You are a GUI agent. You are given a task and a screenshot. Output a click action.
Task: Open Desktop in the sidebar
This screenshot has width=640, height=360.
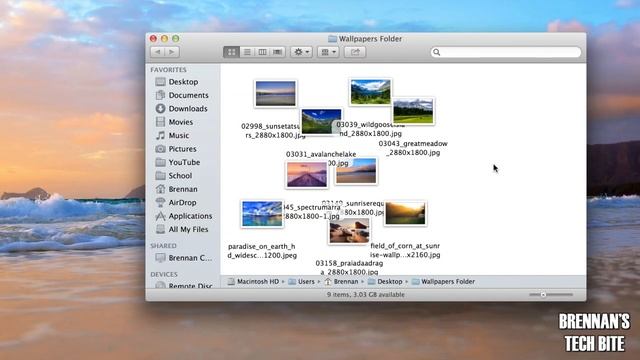point(183,82)
